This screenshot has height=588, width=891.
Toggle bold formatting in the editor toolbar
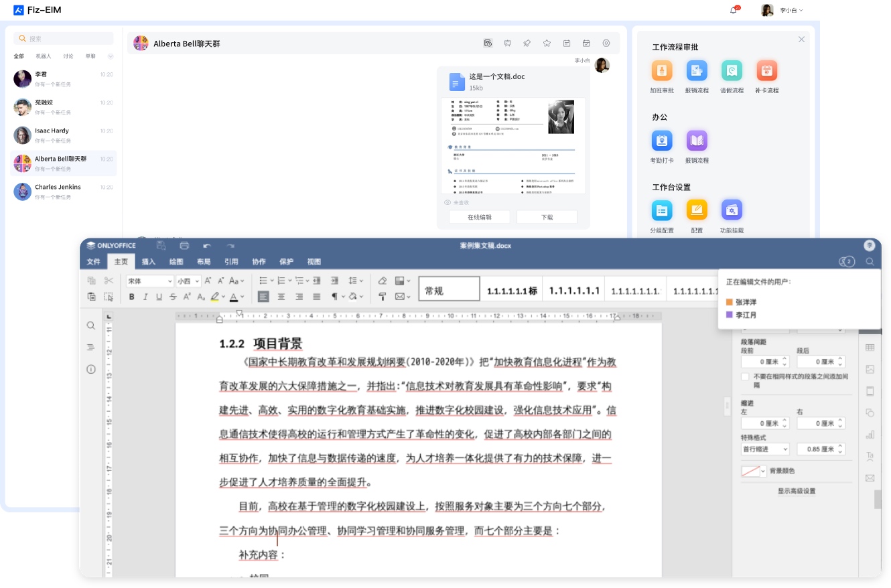point(132,297)
